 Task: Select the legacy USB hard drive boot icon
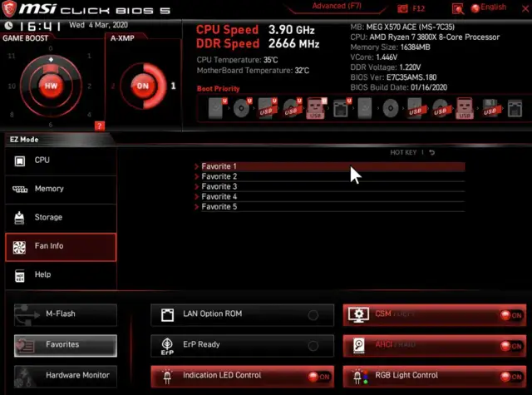415,108
